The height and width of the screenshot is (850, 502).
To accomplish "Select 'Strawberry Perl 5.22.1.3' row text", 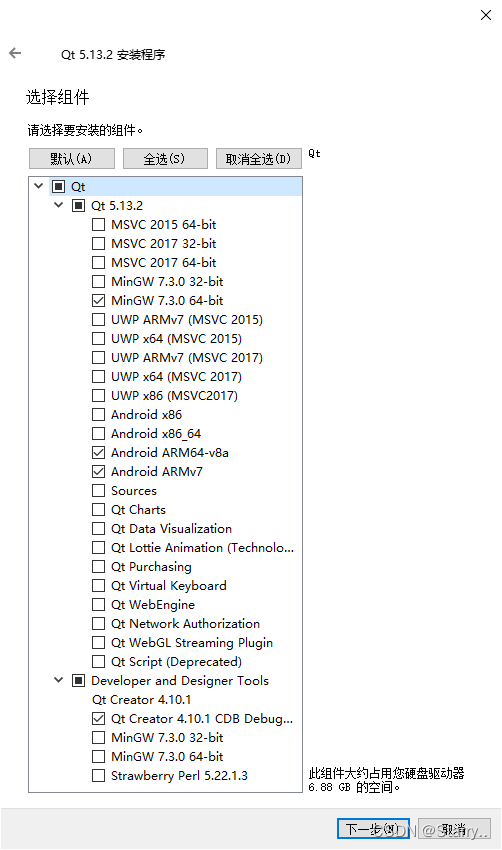I will [x=179, y=776].
